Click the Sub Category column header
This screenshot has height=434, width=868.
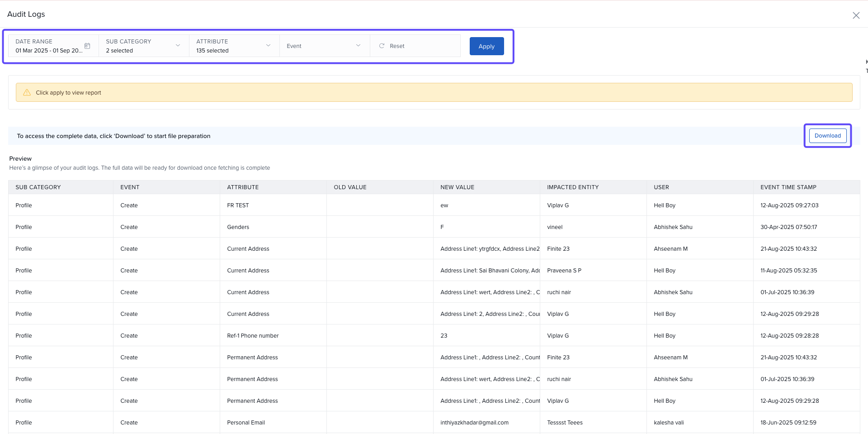click(x=38, y=187)
